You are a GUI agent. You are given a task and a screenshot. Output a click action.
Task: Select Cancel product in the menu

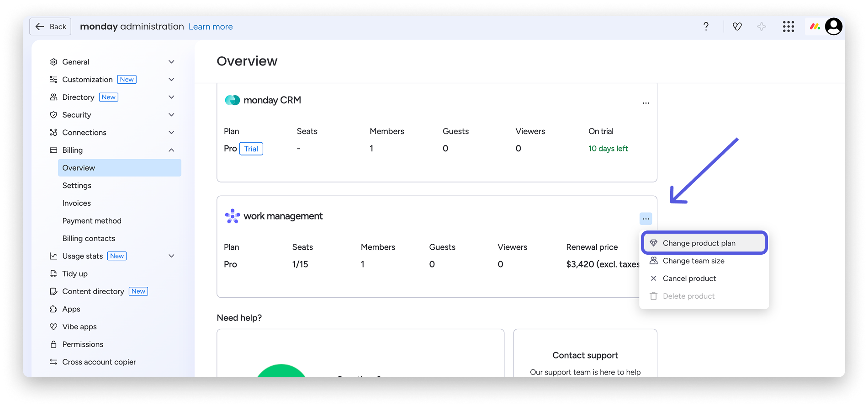coord(704,278)
